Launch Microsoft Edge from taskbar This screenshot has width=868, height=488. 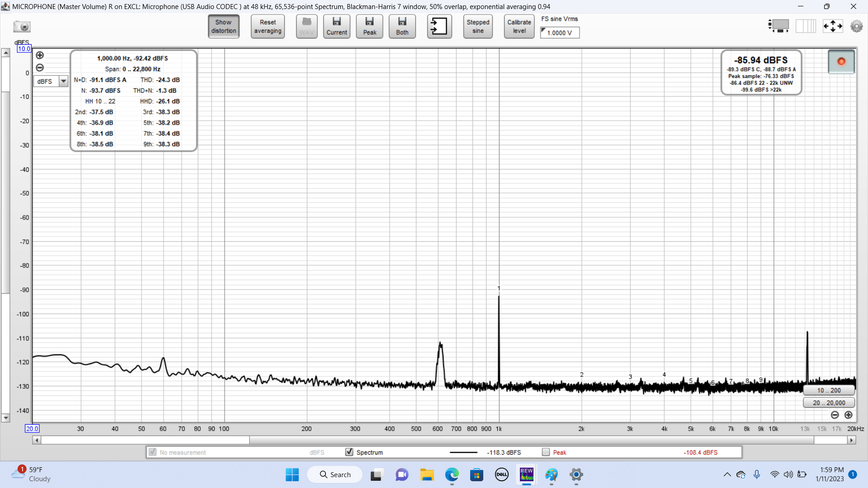452,474
